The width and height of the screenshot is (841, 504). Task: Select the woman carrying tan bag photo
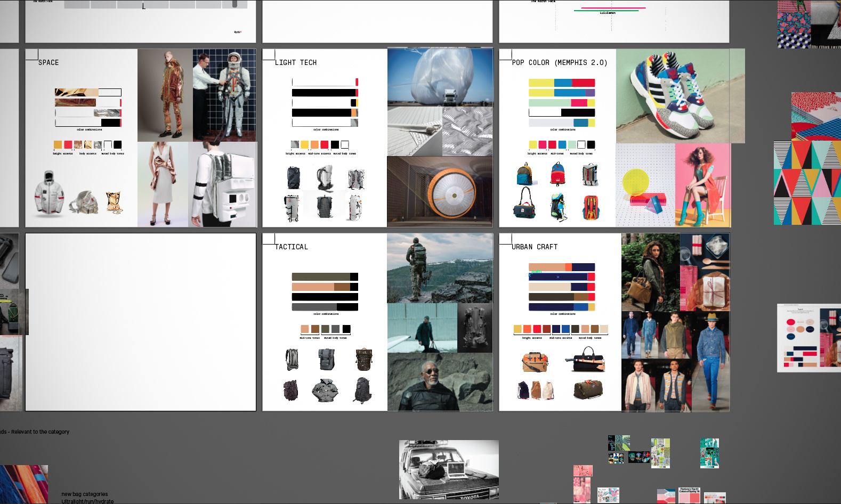(650, 272)
